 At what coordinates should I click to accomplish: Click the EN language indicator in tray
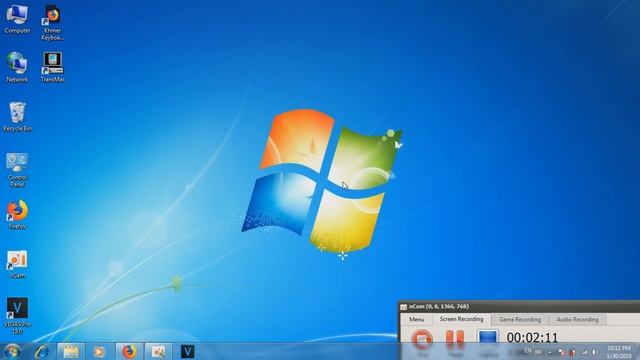pos(527,351)
